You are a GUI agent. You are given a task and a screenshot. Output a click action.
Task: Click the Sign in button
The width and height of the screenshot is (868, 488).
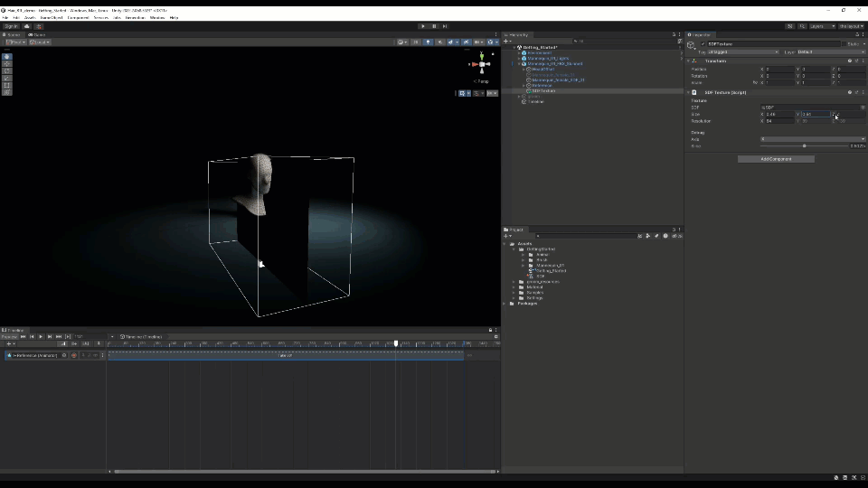click(x=11, y=26)
